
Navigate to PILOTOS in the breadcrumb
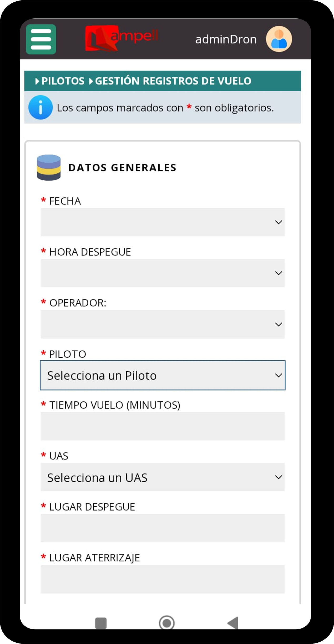click(x=62, y=81)
